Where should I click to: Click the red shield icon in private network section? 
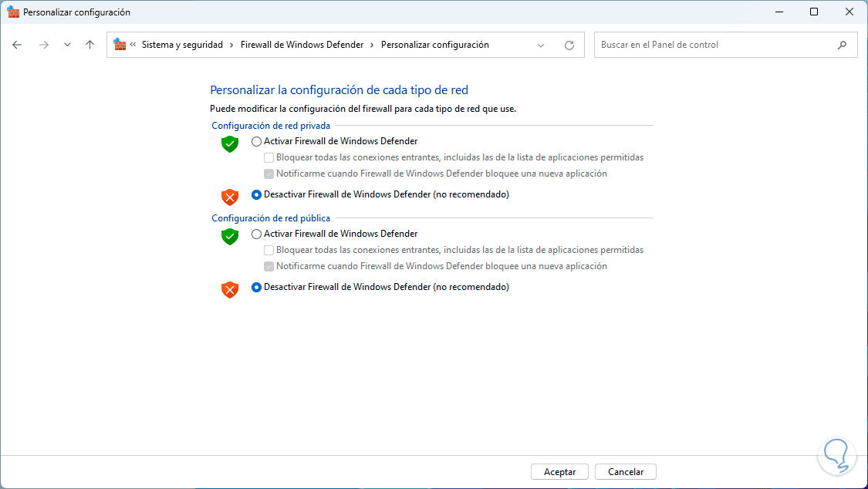pos(230,197)
